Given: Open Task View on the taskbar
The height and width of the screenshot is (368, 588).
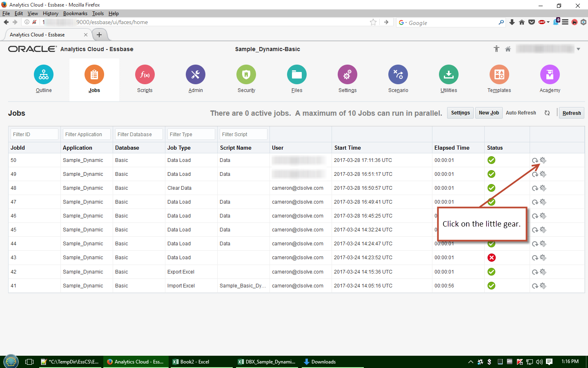Looking at the screenshot, I should coord(29,362).
